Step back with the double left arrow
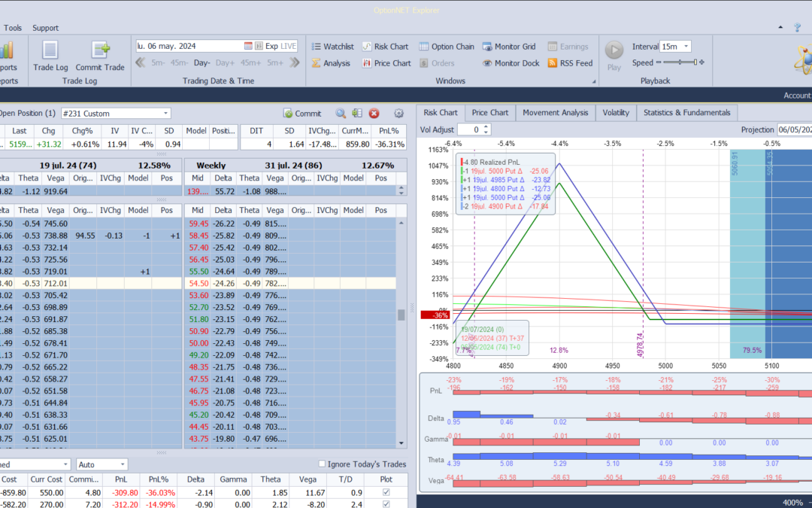The image size is (812, 508). coord(140,62)
